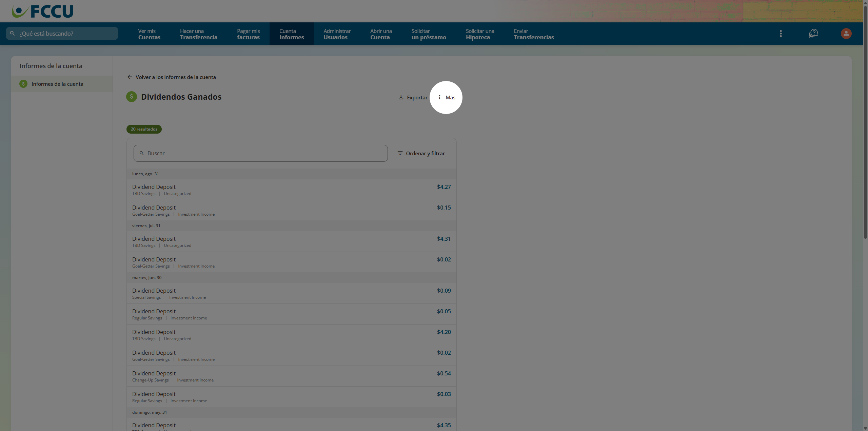This screenshot has width=868, height=431.
Task: Open the $4.20 TBD Savings deposit
Action: click(x=291, y=335)
